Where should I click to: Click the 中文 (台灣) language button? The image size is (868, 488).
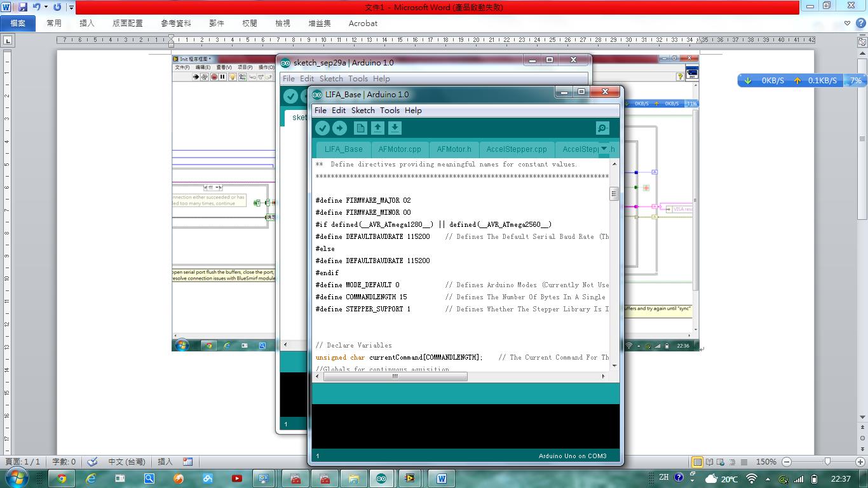click(126, 462)
